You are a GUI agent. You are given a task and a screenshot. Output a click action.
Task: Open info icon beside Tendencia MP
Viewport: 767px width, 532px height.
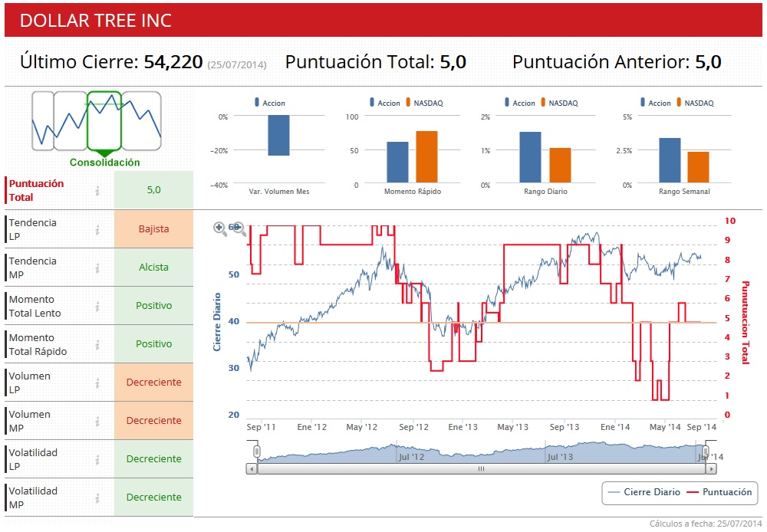(x=97, y=268)
